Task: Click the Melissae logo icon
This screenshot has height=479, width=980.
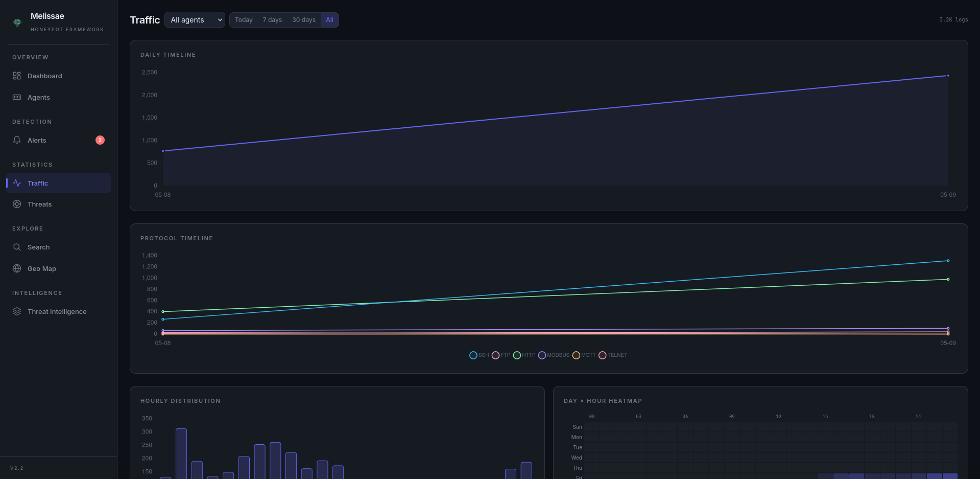Action: pyautogui.click(x=17, y=22)
